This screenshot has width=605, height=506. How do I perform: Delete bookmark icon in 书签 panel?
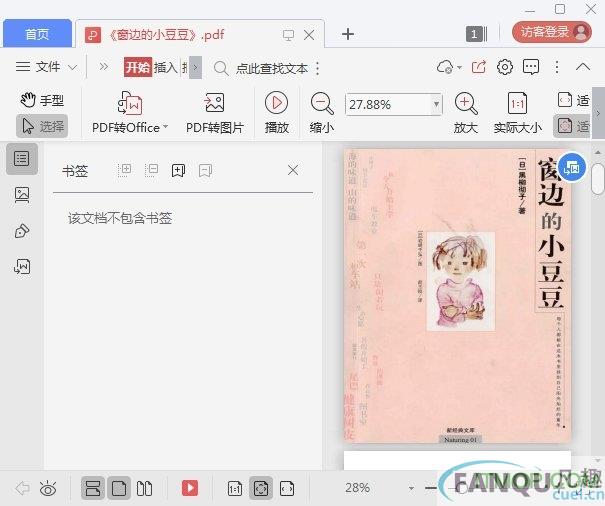click(205, 170)
